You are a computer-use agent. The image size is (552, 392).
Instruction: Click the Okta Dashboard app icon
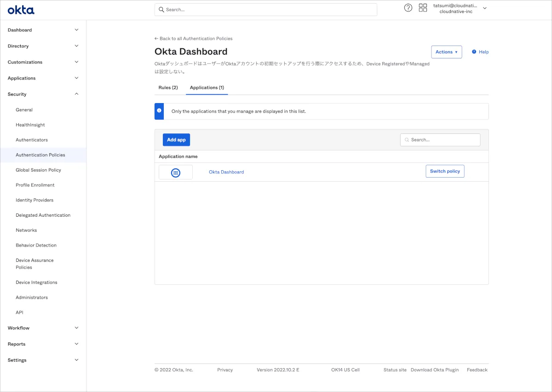[175, 173]
